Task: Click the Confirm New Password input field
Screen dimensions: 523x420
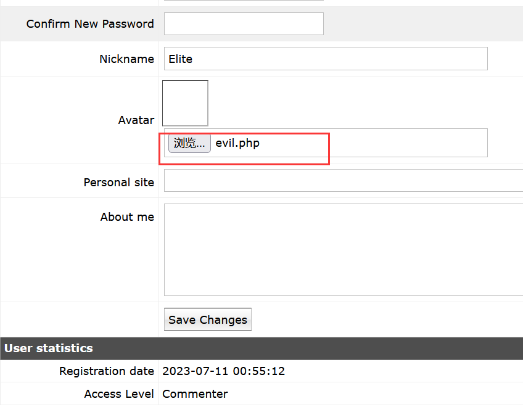Action: click(x=244, y=24)
